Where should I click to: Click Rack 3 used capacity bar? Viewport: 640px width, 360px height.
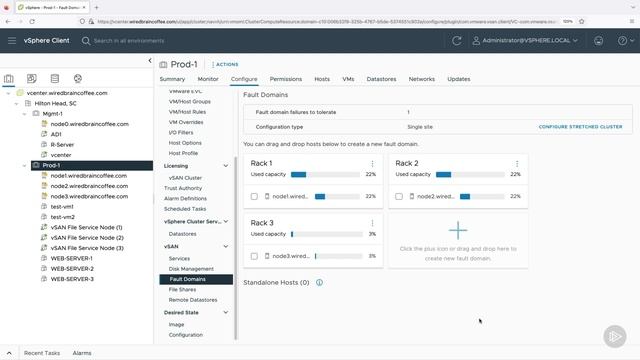(x=327, y=234)
